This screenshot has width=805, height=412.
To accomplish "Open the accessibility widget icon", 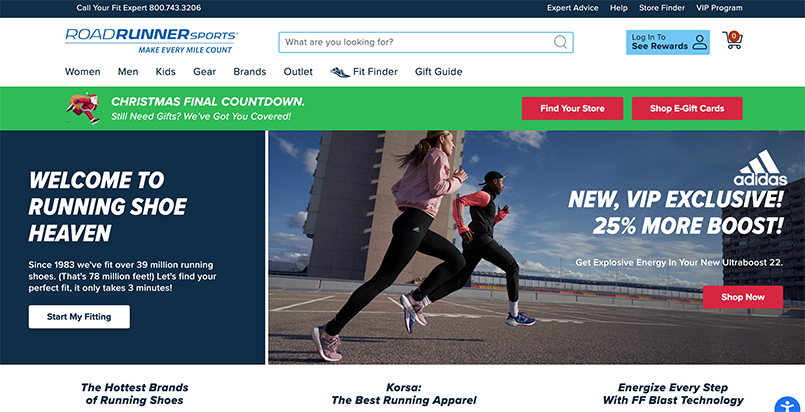I will click(x=788, y=405).
